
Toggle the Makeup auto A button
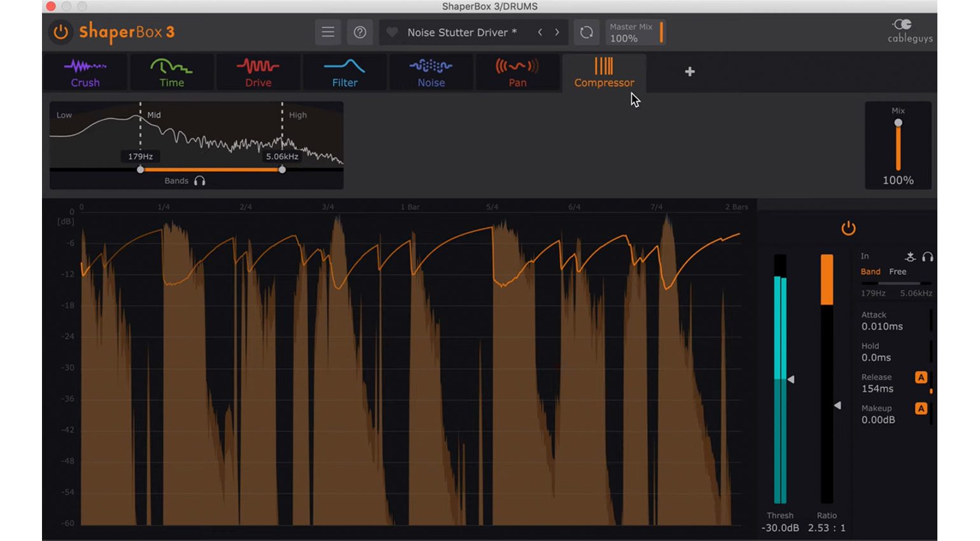(921, 409)
